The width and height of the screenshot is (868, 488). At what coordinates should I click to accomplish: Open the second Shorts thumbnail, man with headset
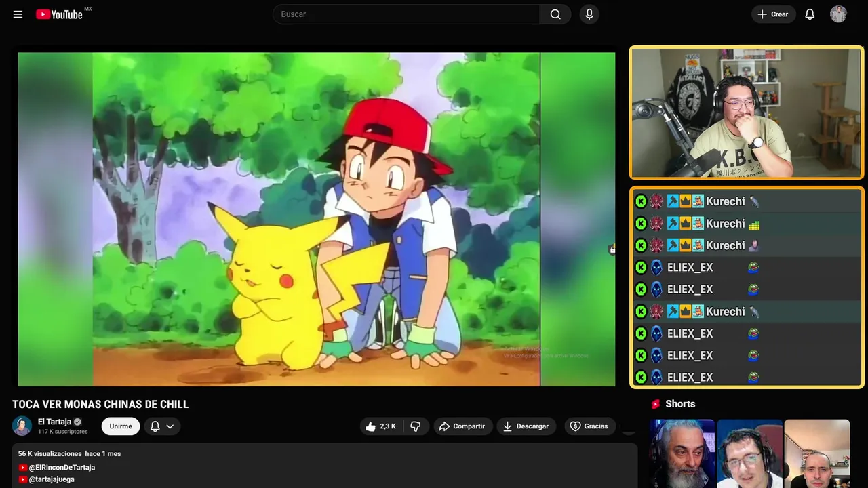(749, 453)
